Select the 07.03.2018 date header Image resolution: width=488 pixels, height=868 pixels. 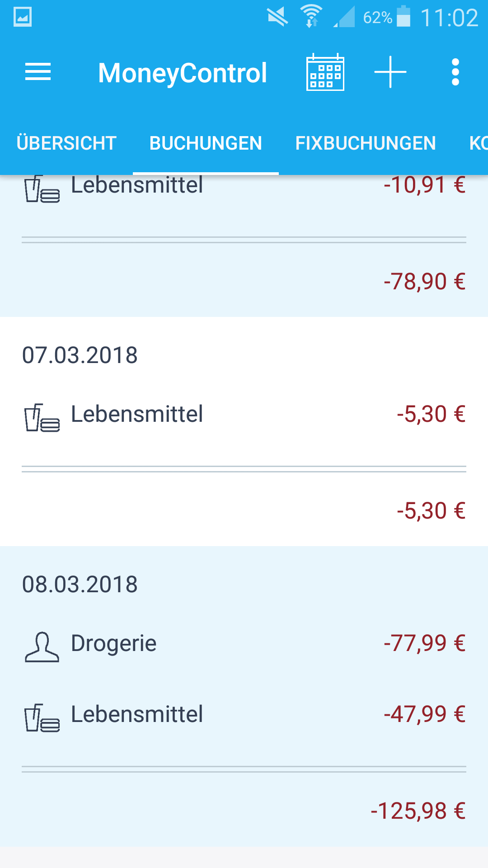(x=80, y=355)
